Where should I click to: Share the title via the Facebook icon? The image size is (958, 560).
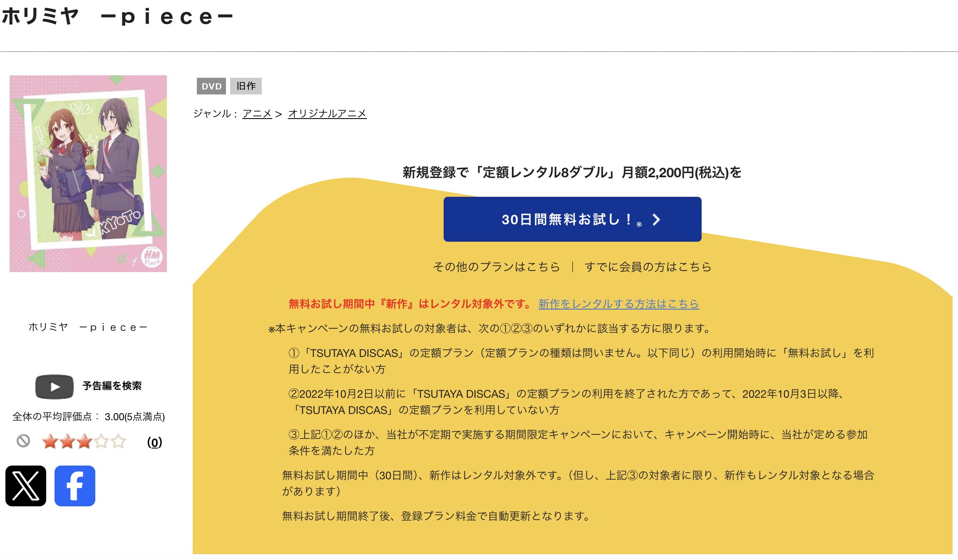(x=75, y=486)
